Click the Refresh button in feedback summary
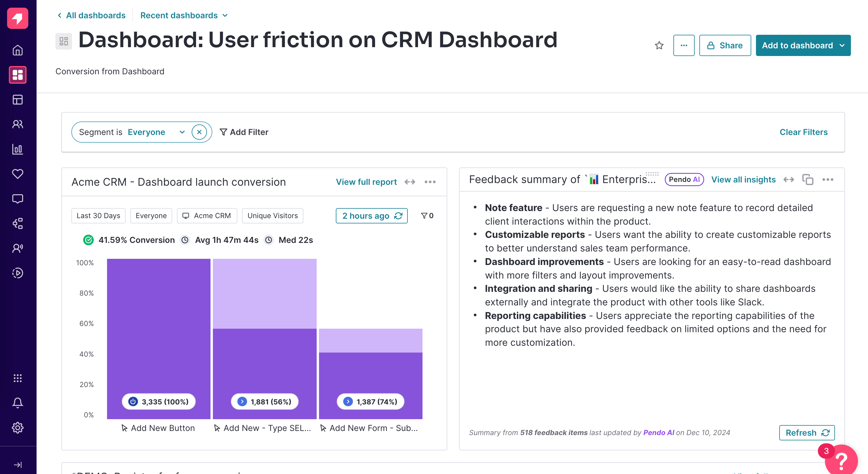Screen dimensions: 868x474 [x=807, y=432]
